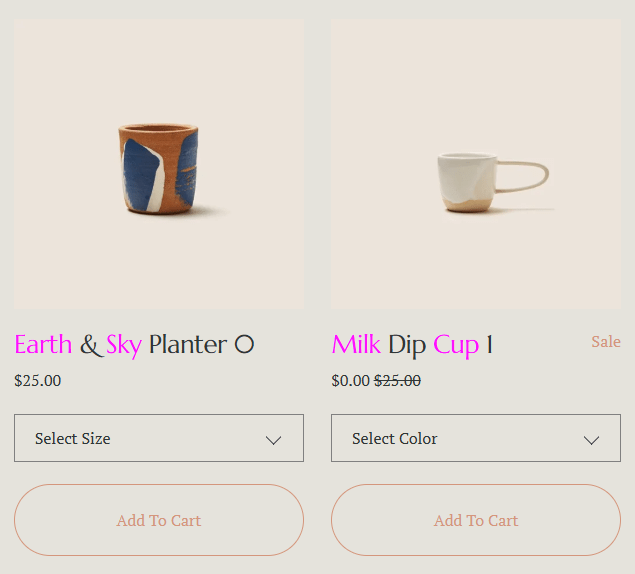The width and height of the screenshot is (635, 574).
Task: Click the chevron arrow in Select Size
Action: 273,440
